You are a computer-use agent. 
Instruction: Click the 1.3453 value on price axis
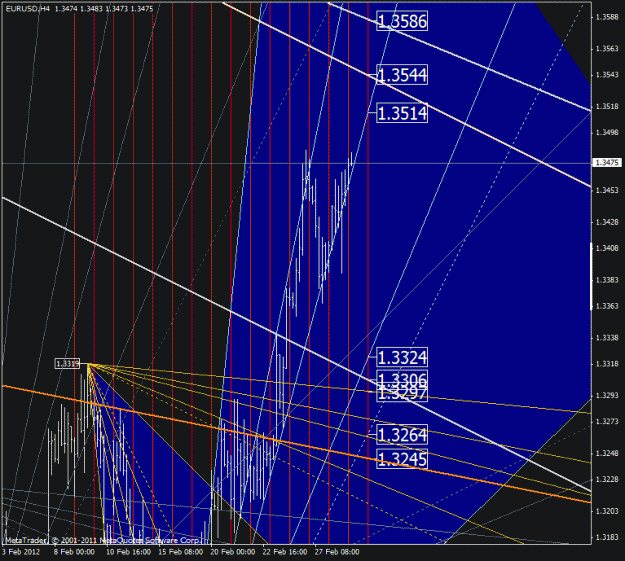click(x=607, y=190)
